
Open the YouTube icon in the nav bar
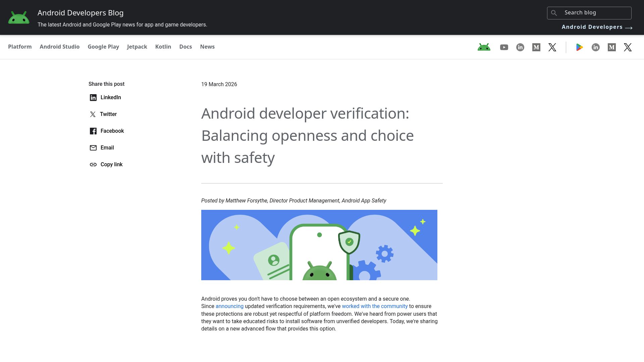[x=504, y=47]
